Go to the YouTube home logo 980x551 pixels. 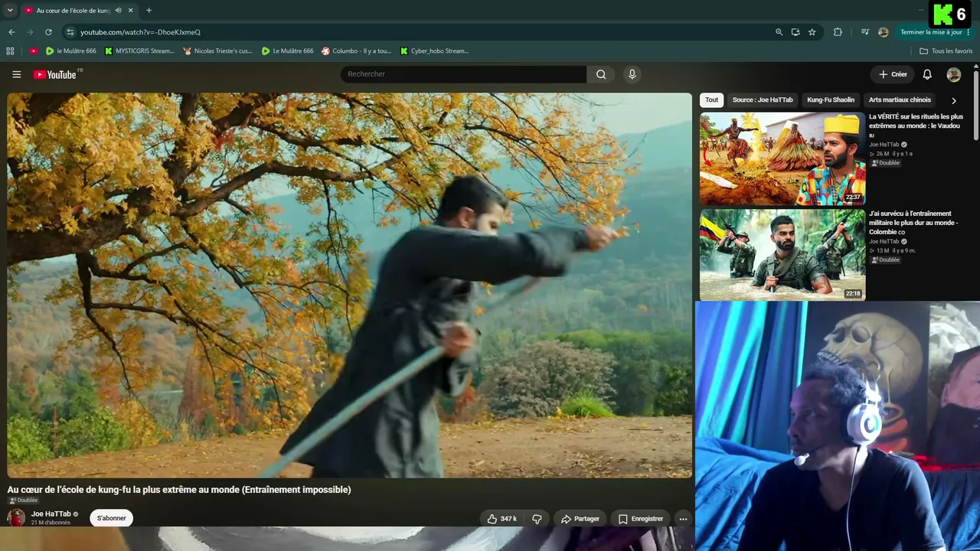point(55,74)
